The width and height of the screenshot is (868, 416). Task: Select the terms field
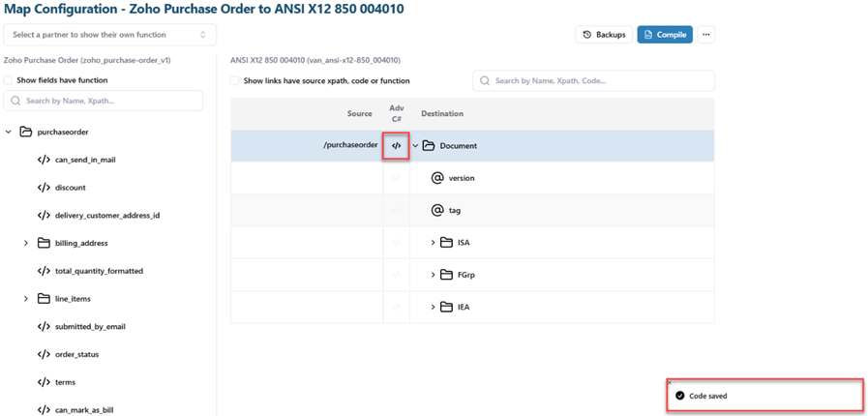click(x=66, y=382)
